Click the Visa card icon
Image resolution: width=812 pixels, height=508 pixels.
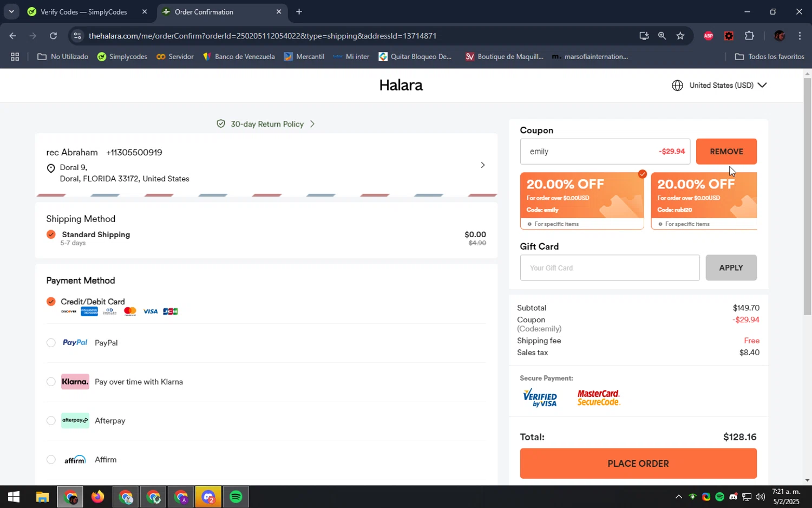pos(150,311)
